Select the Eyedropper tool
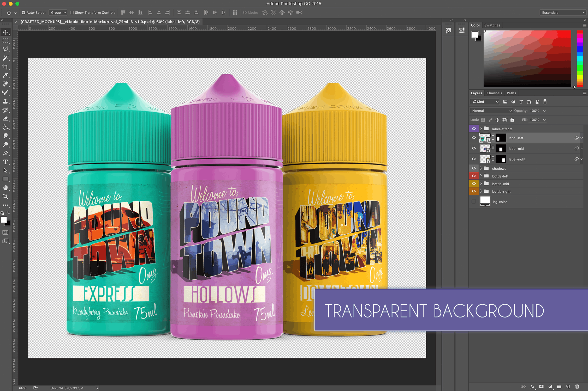This screenshot has width=588, height=391. pyautogui.click(x=5, y=76)
